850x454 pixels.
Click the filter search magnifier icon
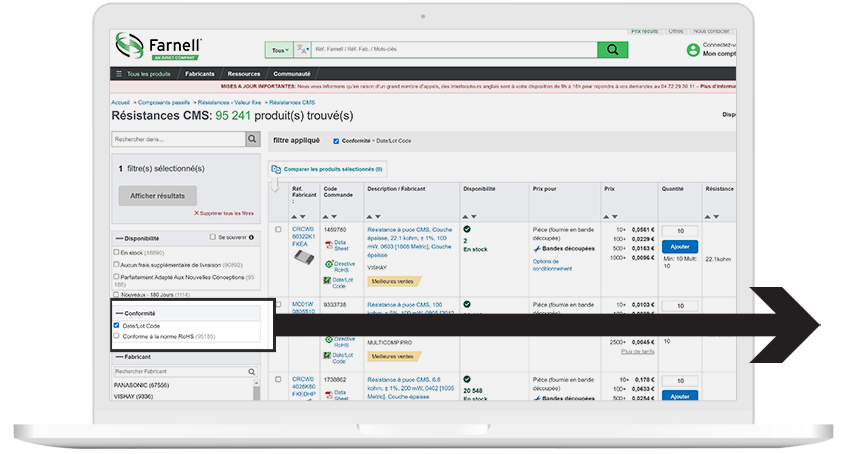(253, 140)
